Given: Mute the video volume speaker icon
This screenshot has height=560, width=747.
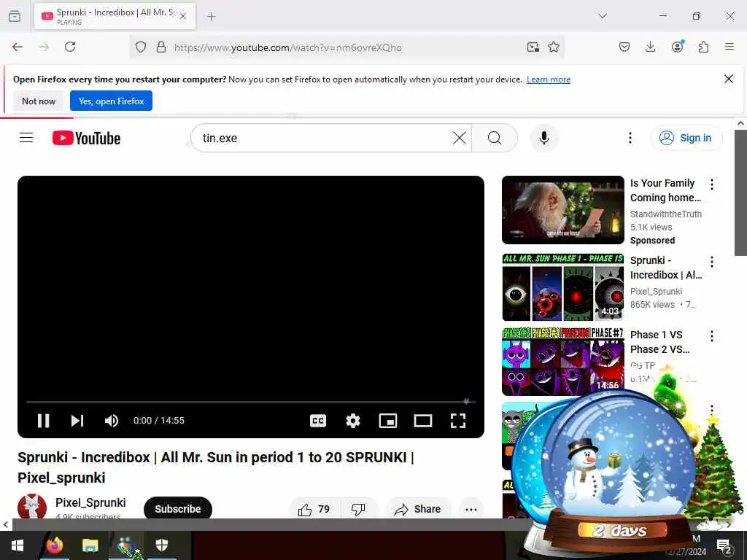Looking at the screenshot, I should [x=112, y=421].
